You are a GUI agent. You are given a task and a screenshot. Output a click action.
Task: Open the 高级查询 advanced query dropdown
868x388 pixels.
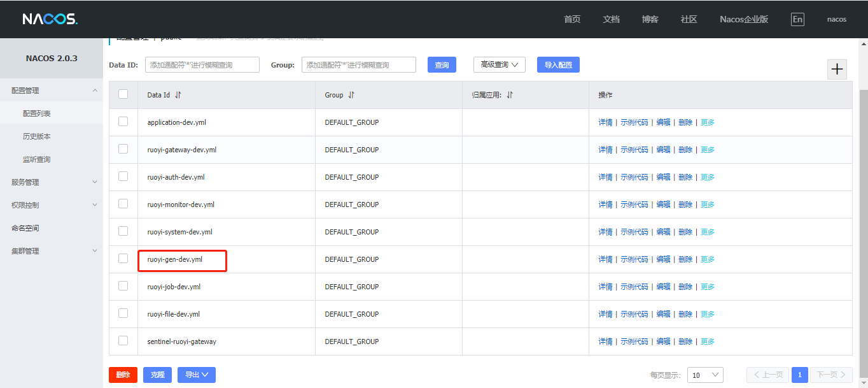click(x=500, y=64)
